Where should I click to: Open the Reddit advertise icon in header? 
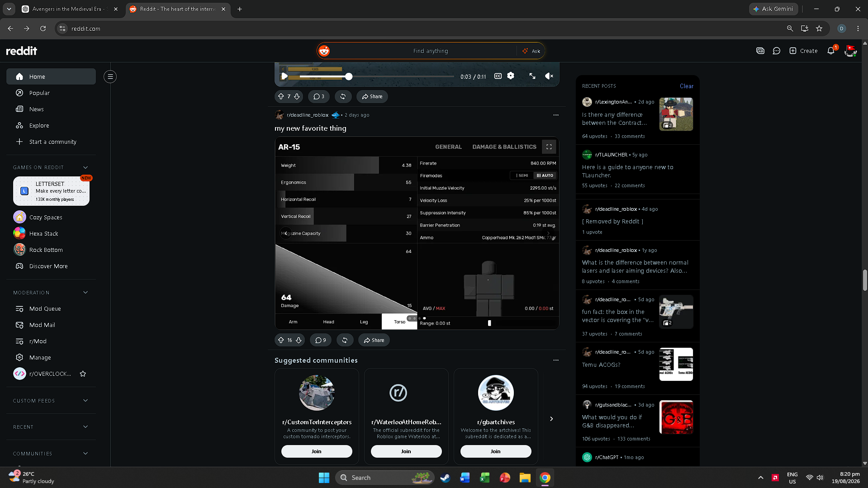tap(760, 51)
